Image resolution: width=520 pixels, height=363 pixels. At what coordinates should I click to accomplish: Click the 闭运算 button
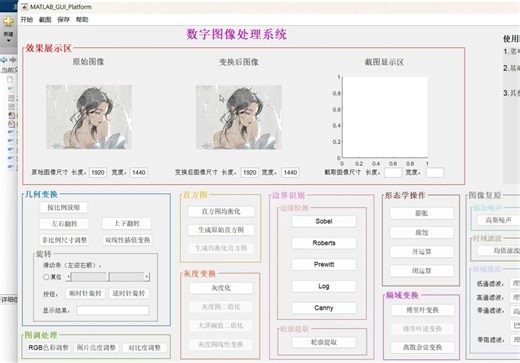422,271
